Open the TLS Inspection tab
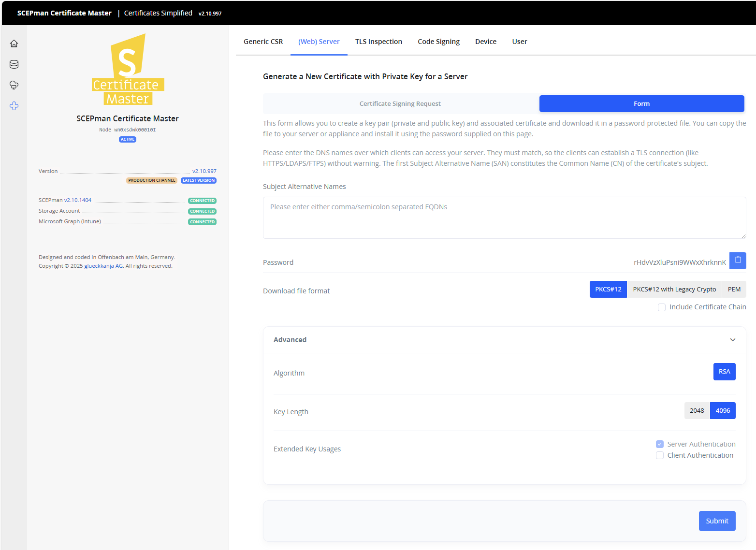 [x=378, y=42]
